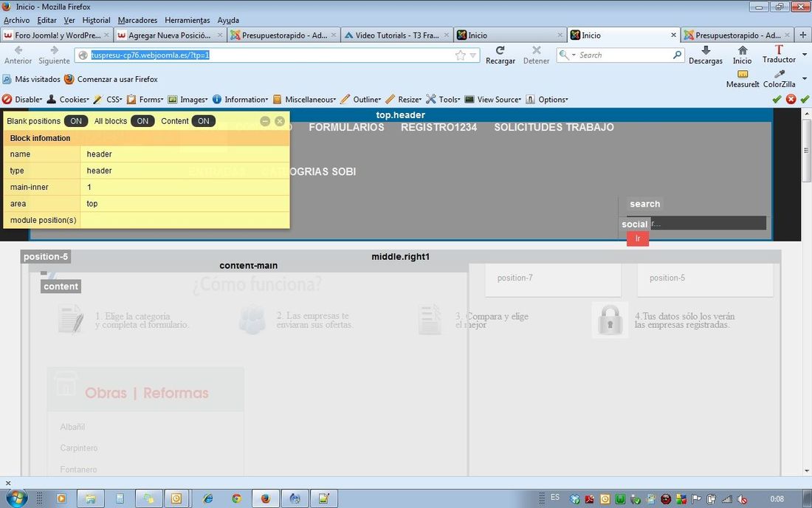Expand the Options dropdown menu

[x=548, y=100]
